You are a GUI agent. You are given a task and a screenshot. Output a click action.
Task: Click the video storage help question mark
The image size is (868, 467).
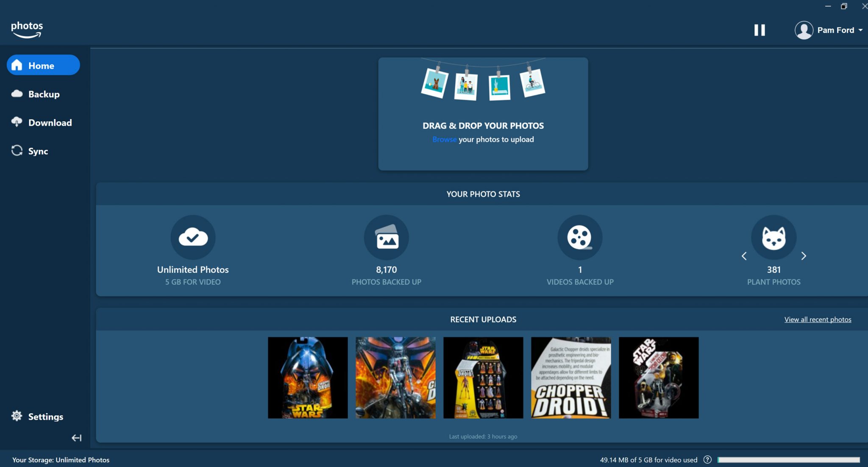click(707, 459)
